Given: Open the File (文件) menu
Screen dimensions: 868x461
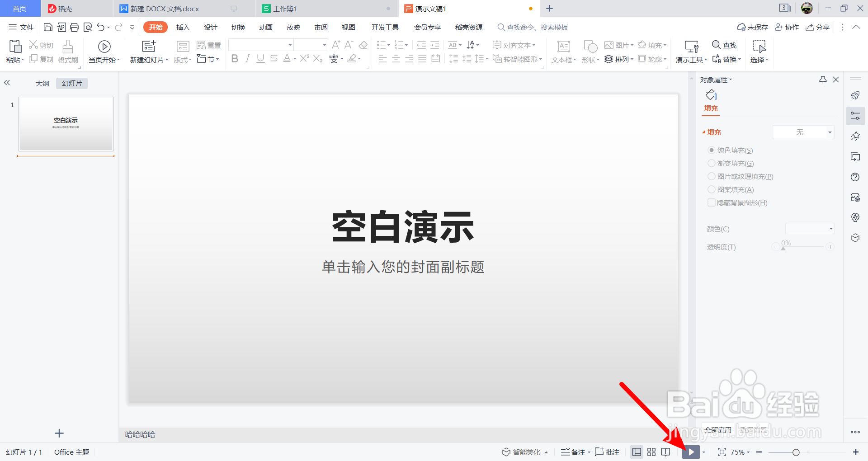Looking at the screenshot, I should point(21,27).
